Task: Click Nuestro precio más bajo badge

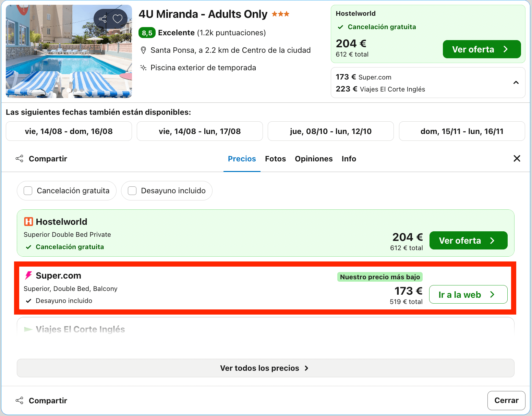Action: click(380, 277)
